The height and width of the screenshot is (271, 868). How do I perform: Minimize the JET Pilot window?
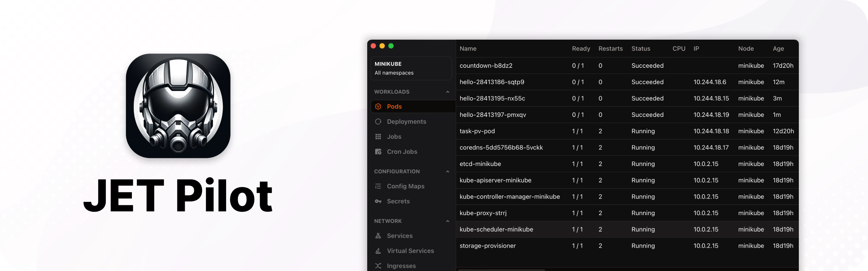382,46
